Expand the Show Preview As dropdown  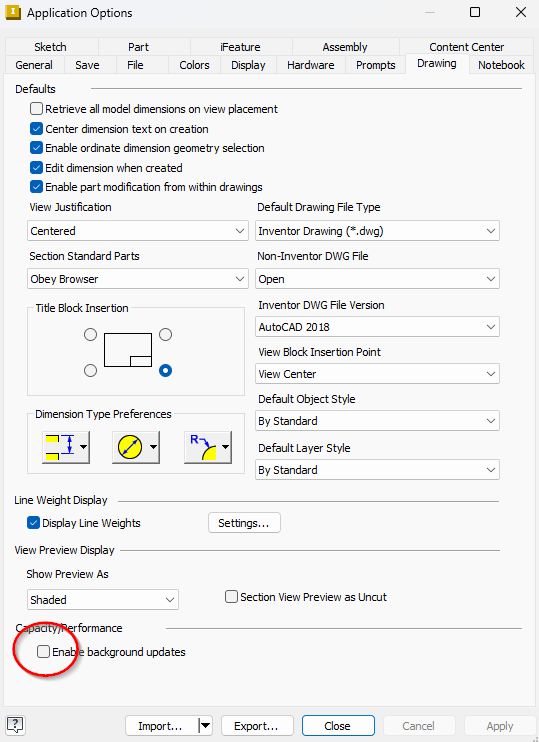click(103, 600)
